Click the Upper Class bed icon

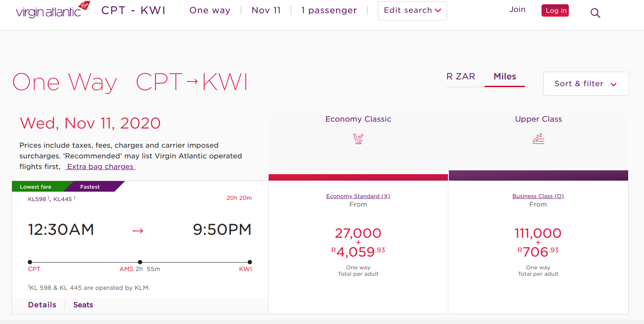tap(539, 139)
